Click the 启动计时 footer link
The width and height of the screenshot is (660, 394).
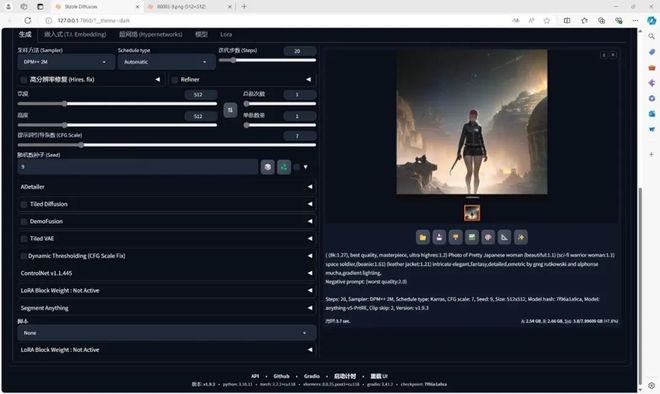tap(345, 376)
